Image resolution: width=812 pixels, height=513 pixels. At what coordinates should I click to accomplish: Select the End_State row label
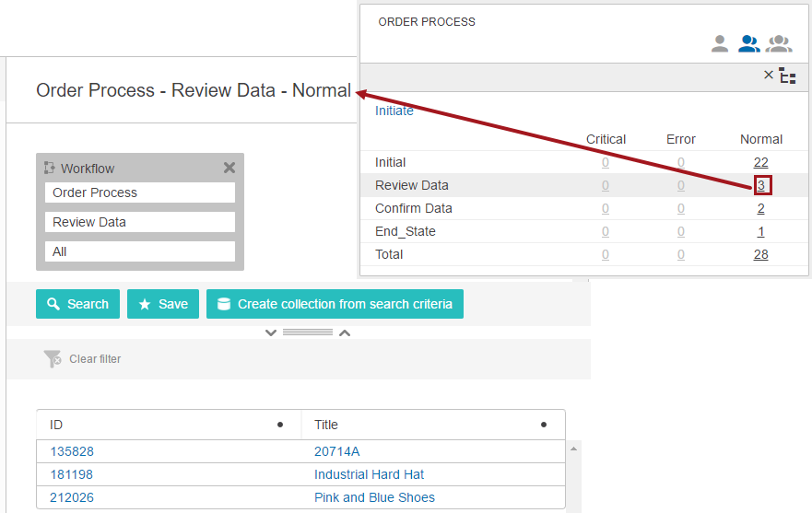click(x=405, y=231)
